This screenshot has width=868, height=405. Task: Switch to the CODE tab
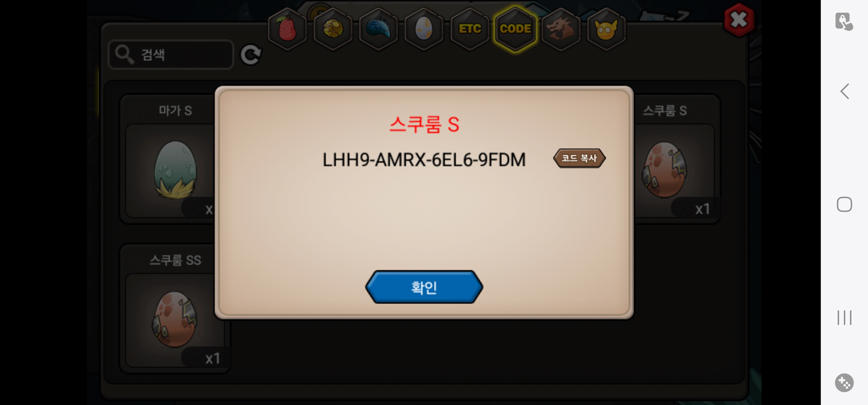pos(515,29)
